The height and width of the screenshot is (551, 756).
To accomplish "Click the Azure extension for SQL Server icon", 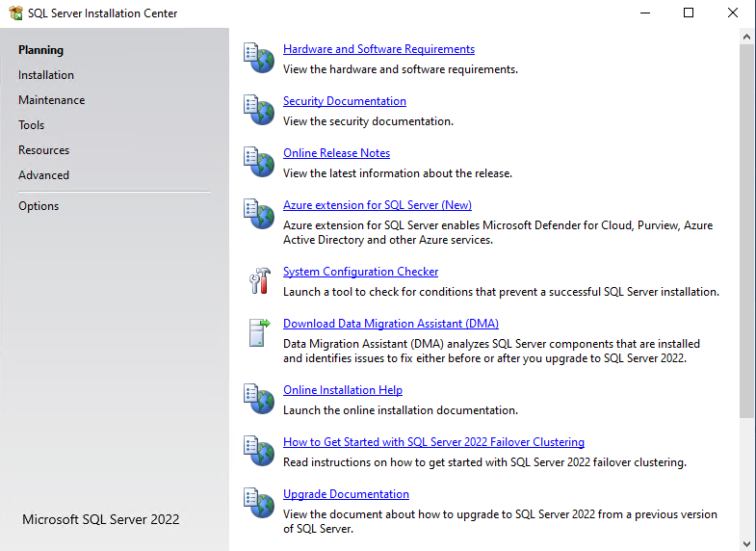I will coord(259,214).
